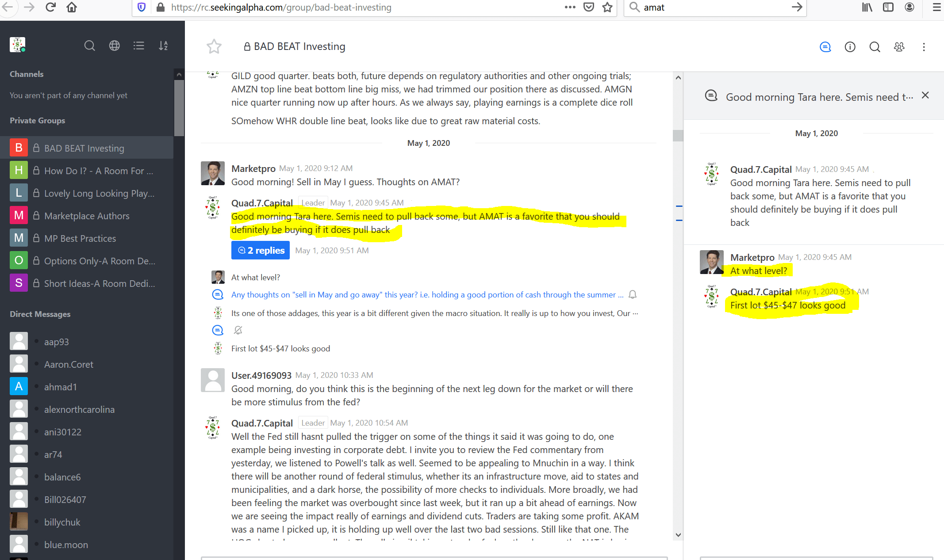Toggle the browser sidebar view

click(x=888, y=7)
